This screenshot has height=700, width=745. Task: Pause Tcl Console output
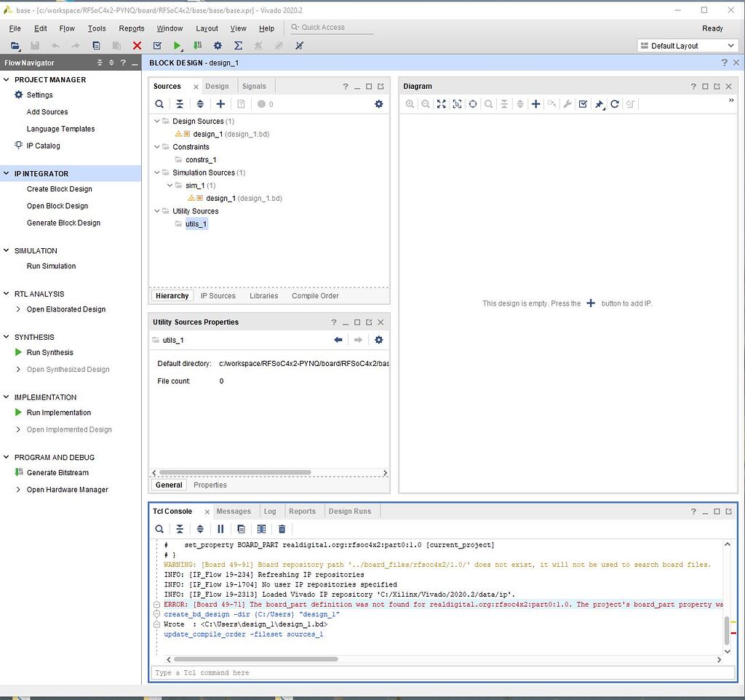[x=220, y=528]
